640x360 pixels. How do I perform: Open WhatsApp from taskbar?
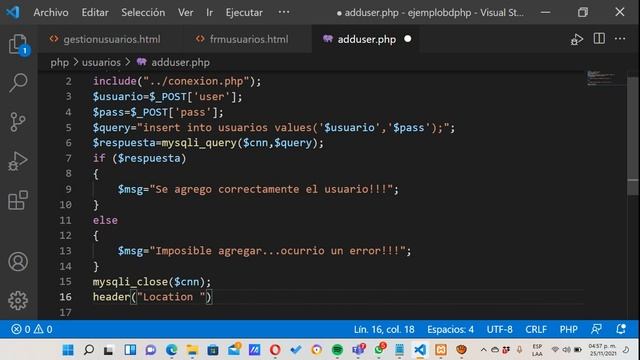click(x=380, y=349)
